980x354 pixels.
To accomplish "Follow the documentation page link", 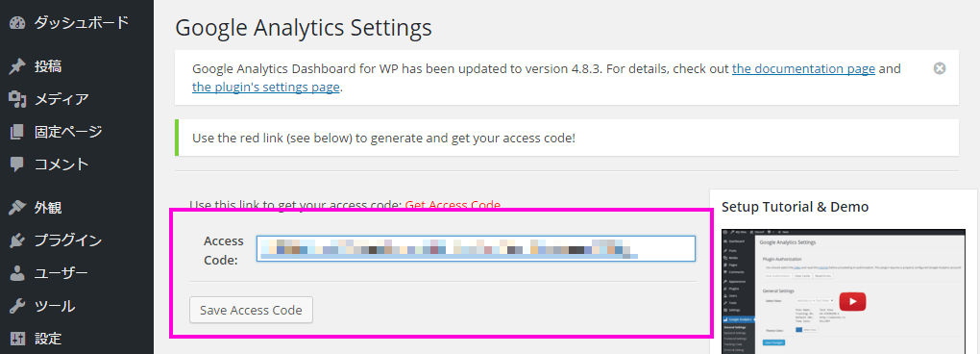I will (x=803, y=69).
